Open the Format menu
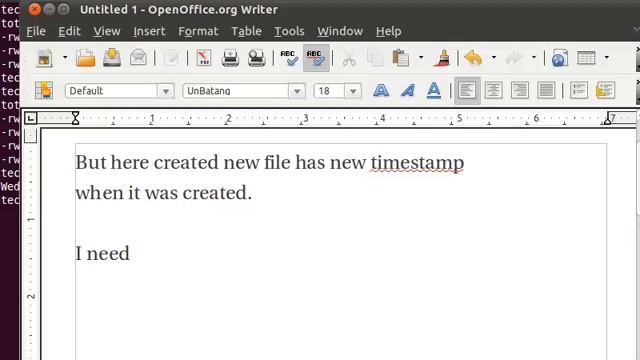The image size is (640, 360). click(x=198, y=31)
